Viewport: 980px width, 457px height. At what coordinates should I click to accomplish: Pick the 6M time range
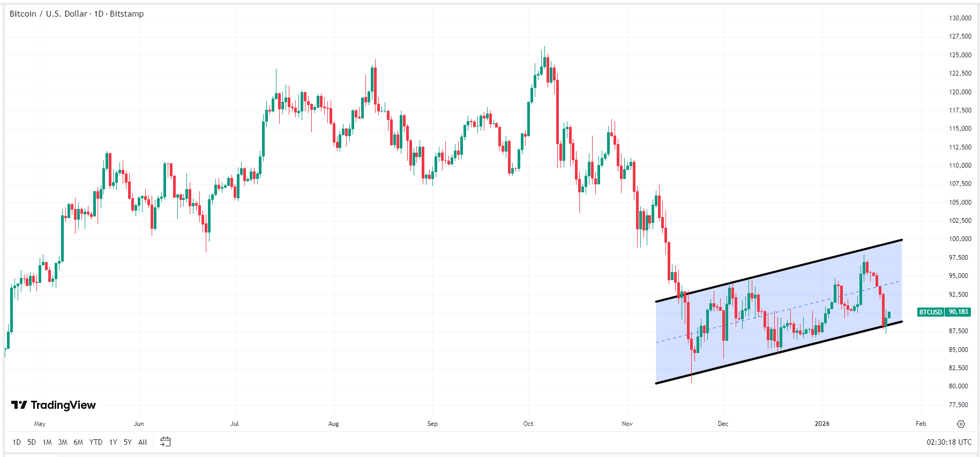pos(78,442)
